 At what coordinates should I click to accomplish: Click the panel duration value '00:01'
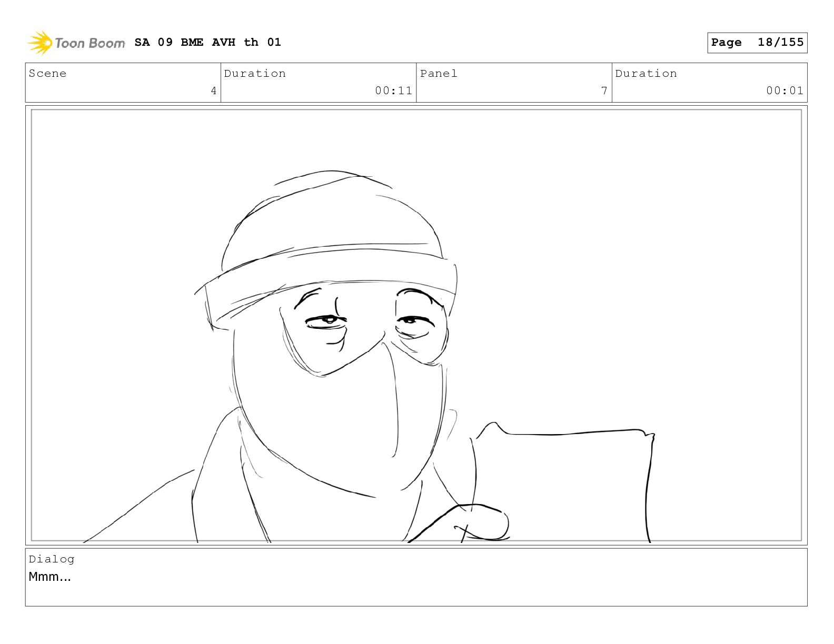pos(785,90)
